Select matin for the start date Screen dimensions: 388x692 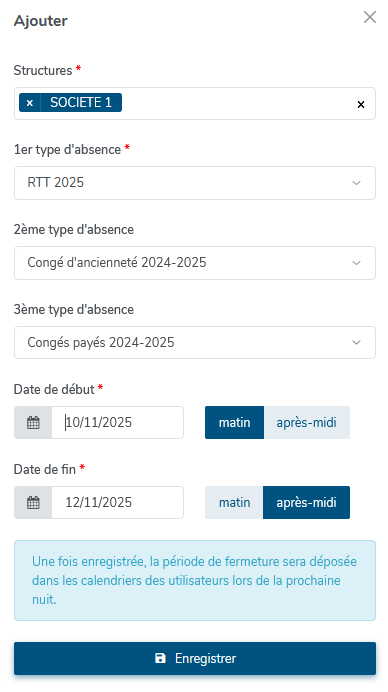click(234, 422)
